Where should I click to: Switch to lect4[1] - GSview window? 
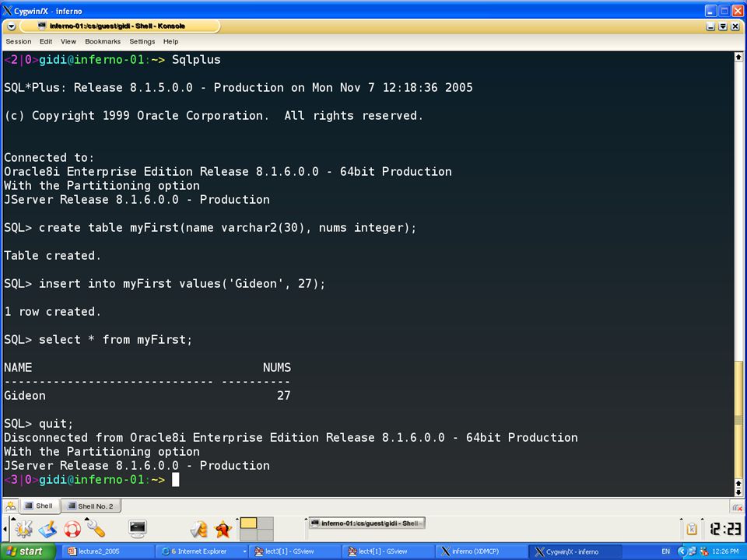click(388, 551)
